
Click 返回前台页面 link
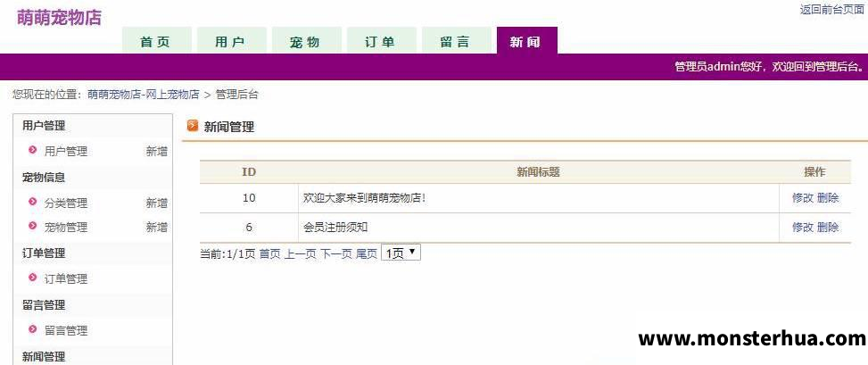(x=832, y=10)
